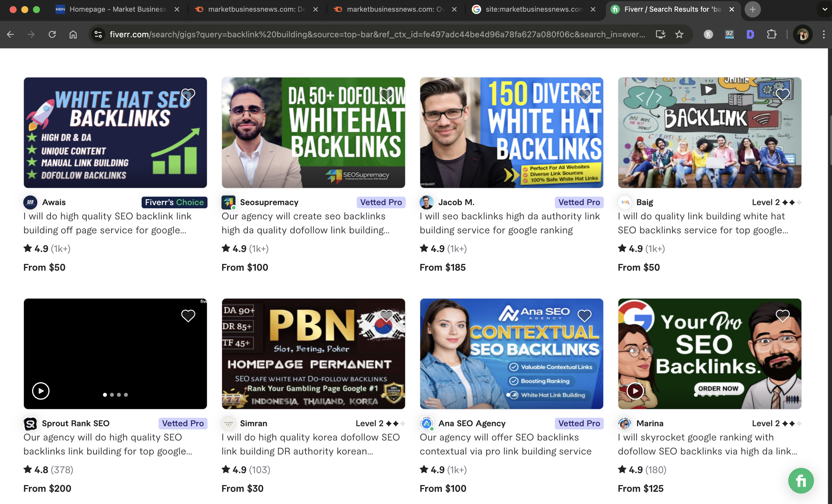Expand the tab search dropdown
The height and width of the screenshot is (504, 832).
824,9
